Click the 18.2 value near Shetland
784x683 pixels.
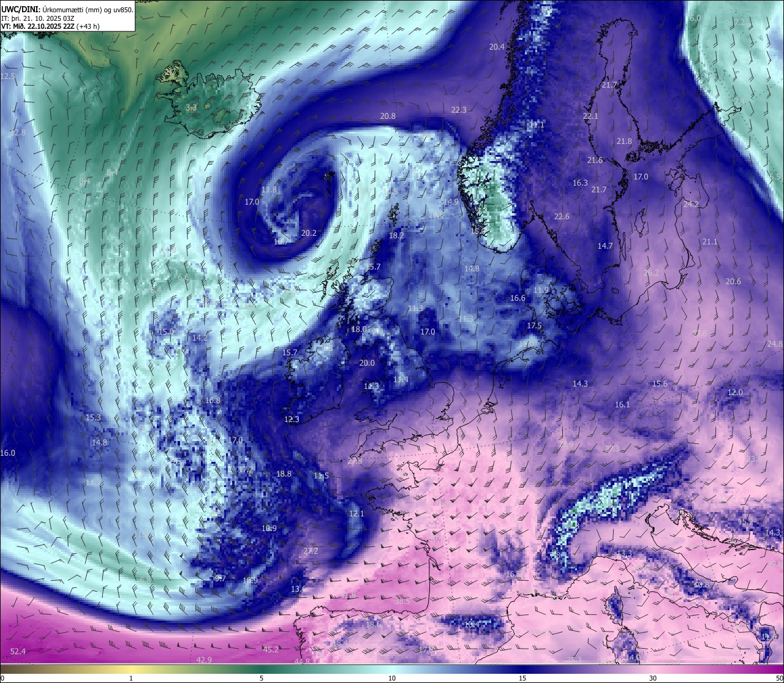[x=396, y=236]
